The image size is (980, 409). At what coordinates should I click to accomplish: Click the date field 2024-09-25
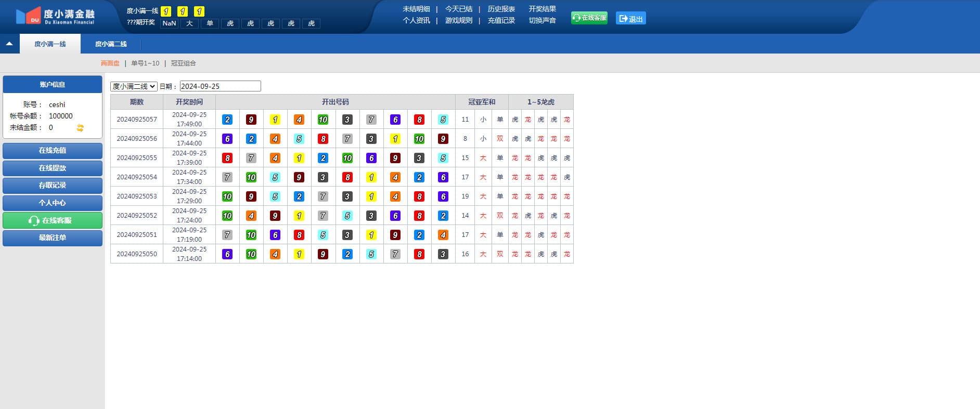pos(220,86)
